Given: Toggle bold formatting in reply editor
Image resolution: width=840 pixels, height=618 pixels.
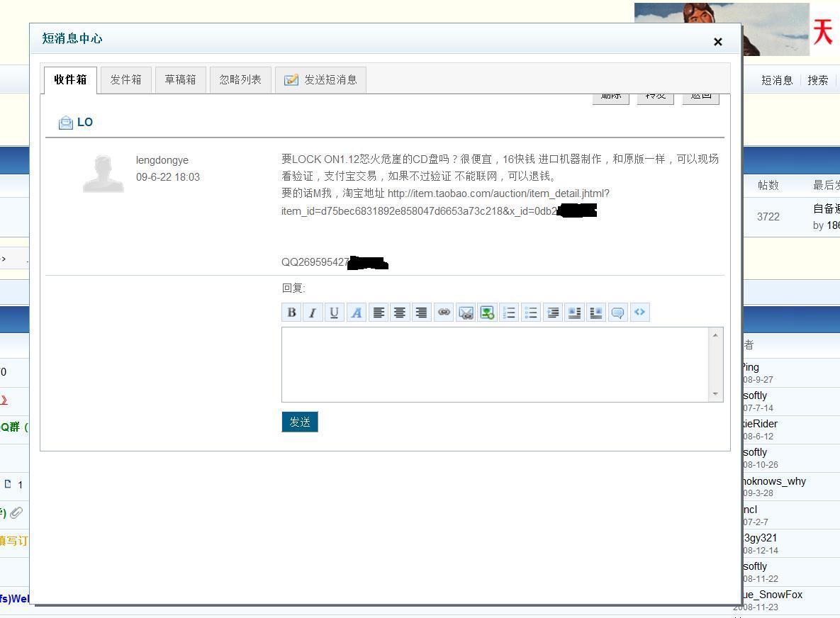Looking at the screenshot, I should coord(291,313).
